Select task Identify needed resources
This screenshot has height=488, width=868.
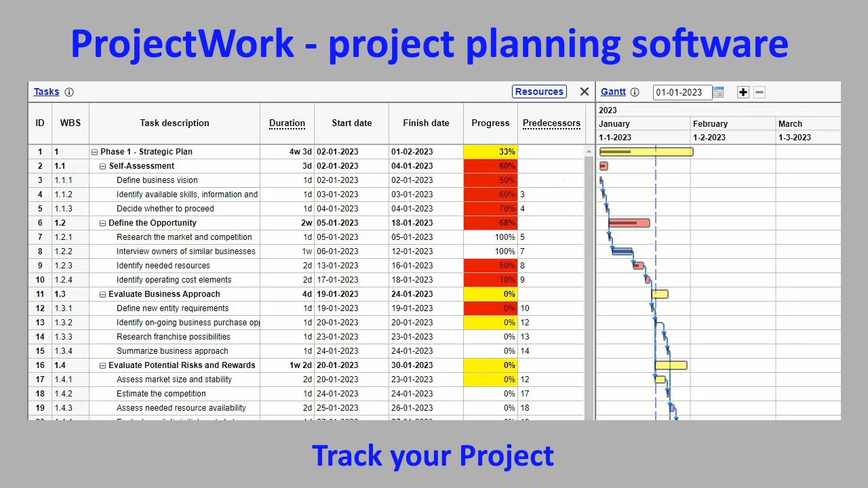(x=163, y=266)
